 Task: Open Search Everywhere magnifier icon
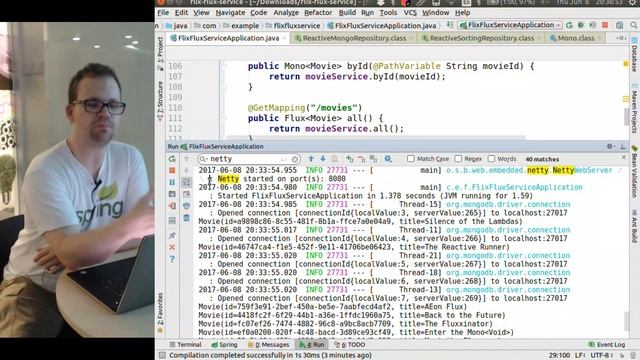click(634, 25)
